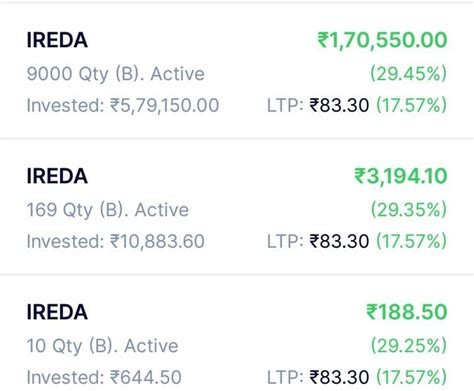474x391 pixels.
Task: Click LTP ₹83.30 in second holding
Action: point(318,241)
